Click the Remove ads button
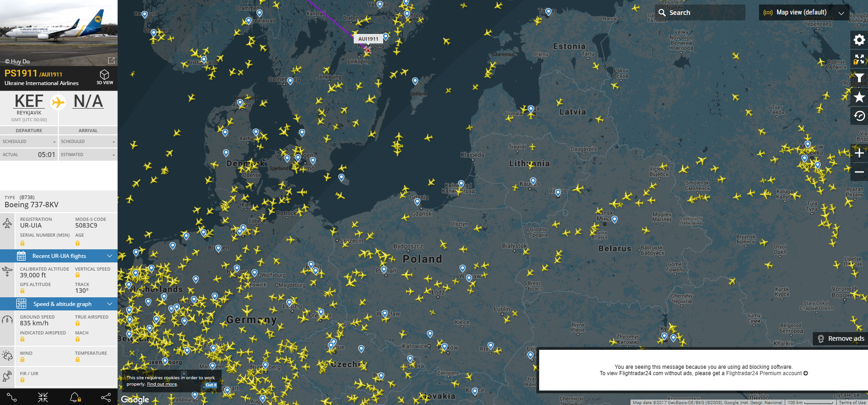The image size is (868, 405). point(840,338)
